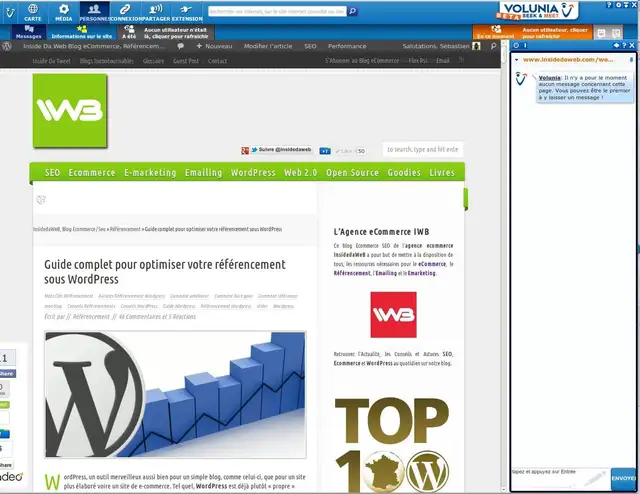Click the smiley chat icon beside orange panel
This screenshot has height=494, width=640.
coord(601,33)
